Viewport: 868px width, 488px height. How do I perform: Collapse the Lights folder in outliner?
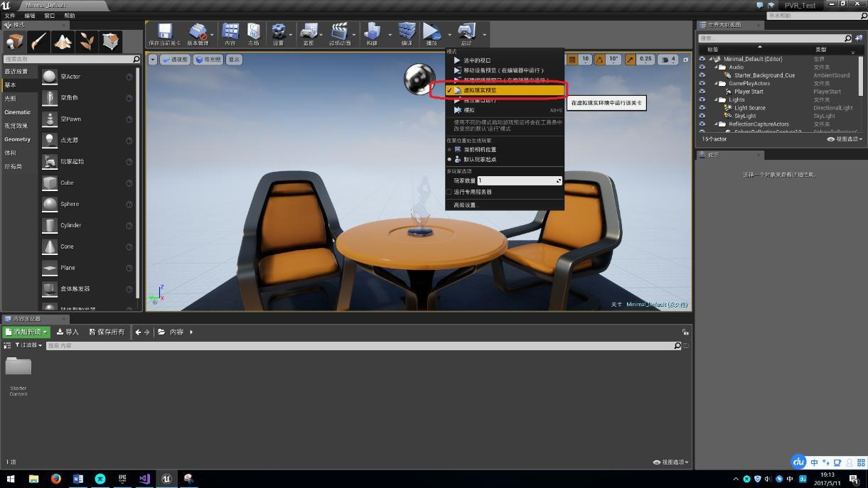point(717,100)
